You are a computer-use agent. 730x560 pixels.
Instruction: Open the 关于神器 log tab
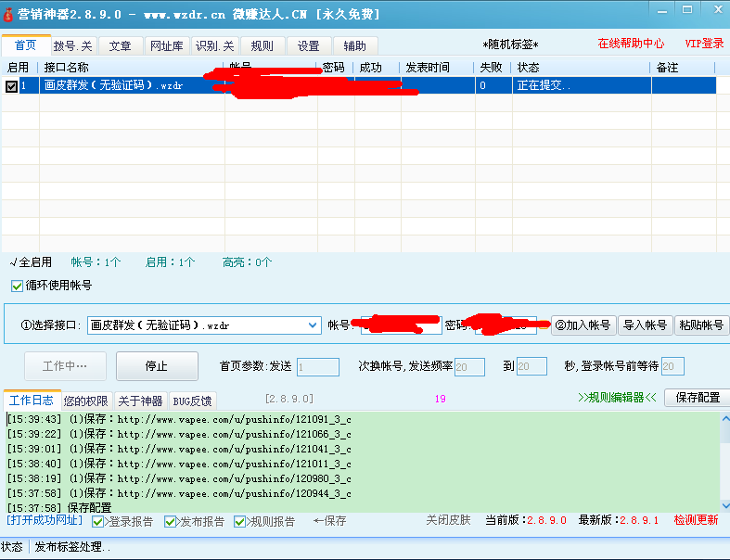point(139,401)
